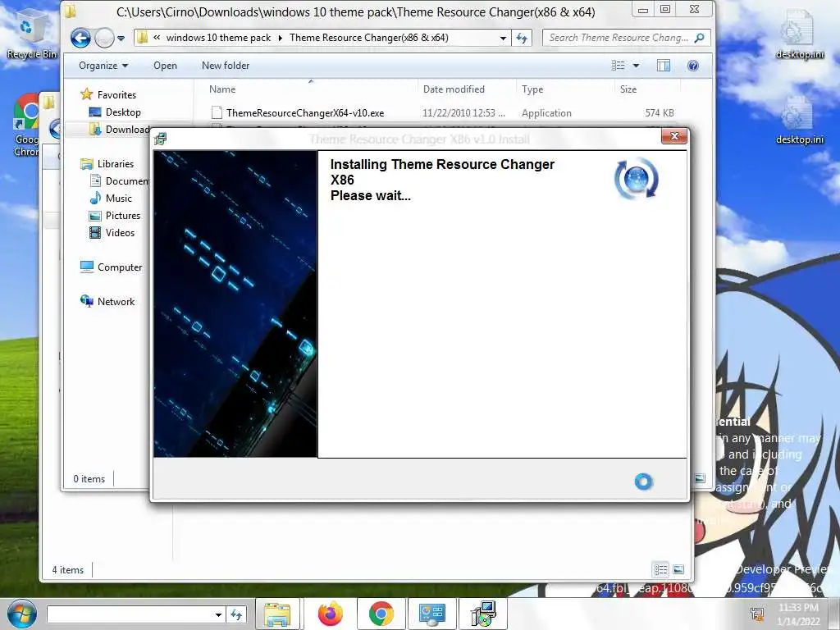Image resolution: width=840 pixels, height=630 pixels.
Task: Expand the taskbar address dropdown
Action: point(218,614)
